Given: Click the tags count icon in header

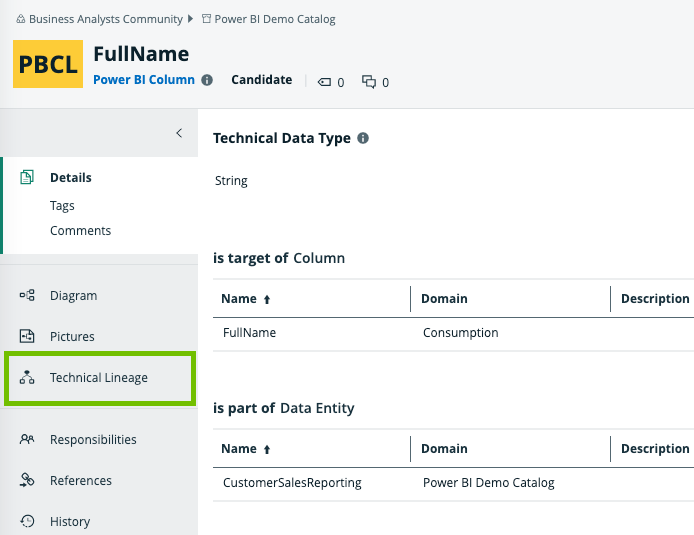Looking at the screenshot, I should (324, 82).
